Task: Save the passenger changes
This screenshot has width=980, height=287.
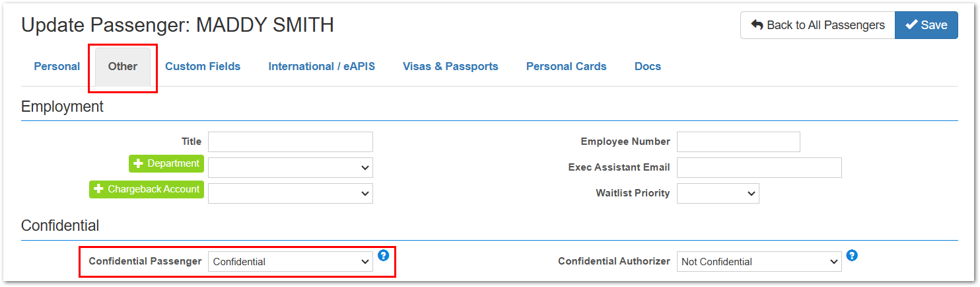Action: 927,25
